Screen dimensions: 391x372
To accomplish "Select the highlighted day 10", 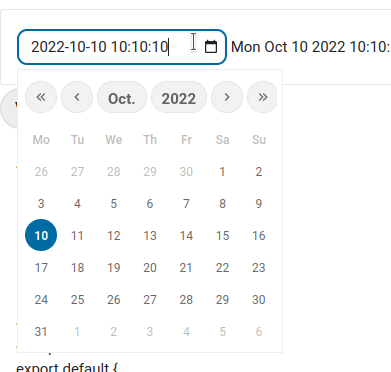I will 41,235.
